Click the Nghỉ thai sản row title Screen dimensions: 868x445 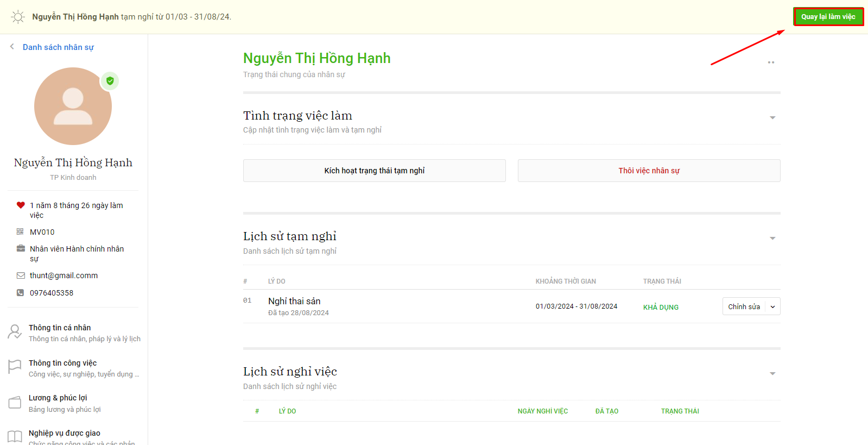(294, 301)
